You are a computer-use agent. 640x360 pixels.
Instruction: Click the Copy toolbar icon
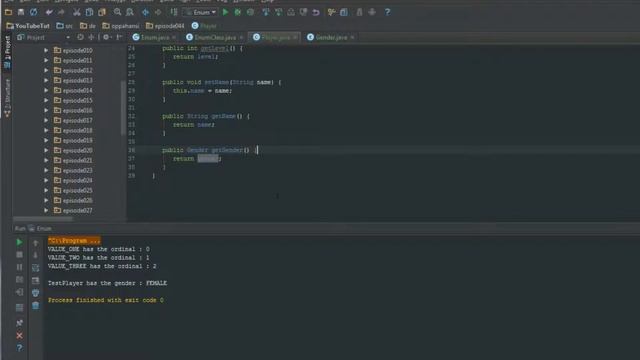click(x=89, y=12)
